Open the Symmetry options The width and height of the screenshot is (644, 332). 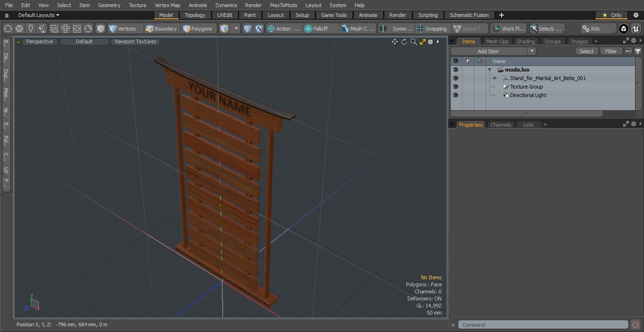point(397,29)
